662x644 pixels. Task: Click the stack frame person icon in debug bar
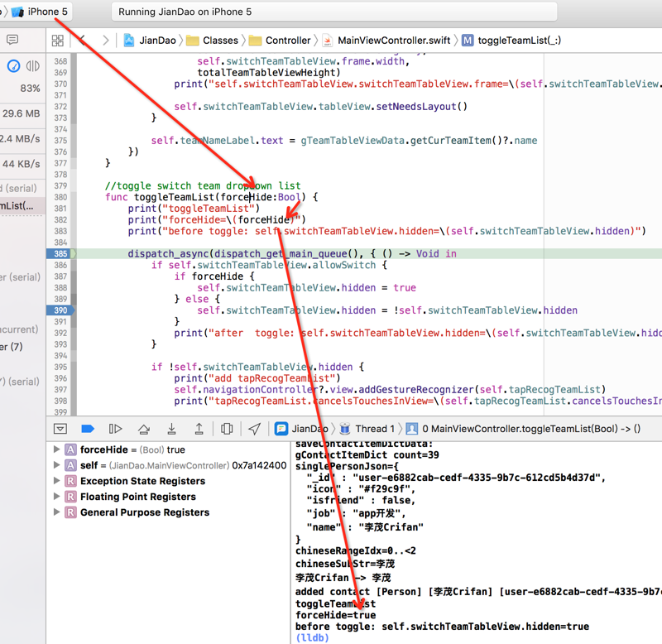[x=411, y=429]
